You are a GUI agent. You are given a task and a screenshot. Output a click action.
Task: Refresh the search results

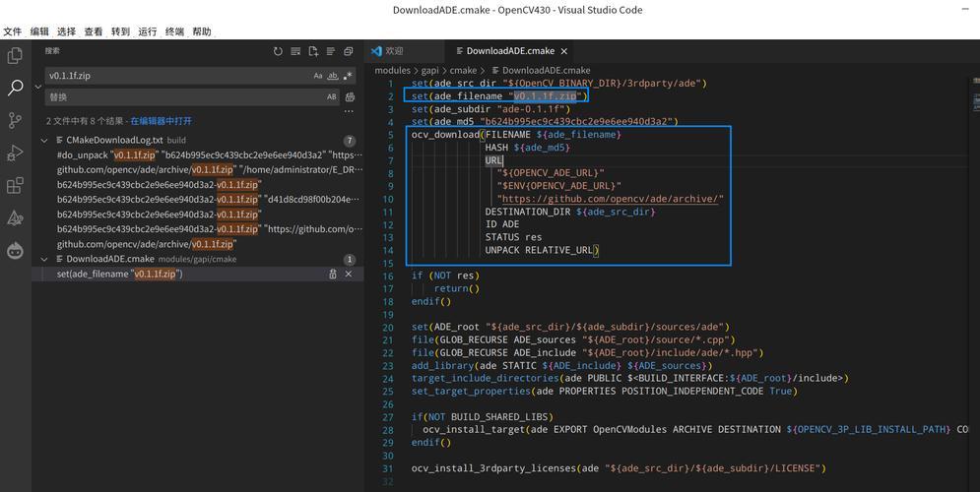coord(278,51)
